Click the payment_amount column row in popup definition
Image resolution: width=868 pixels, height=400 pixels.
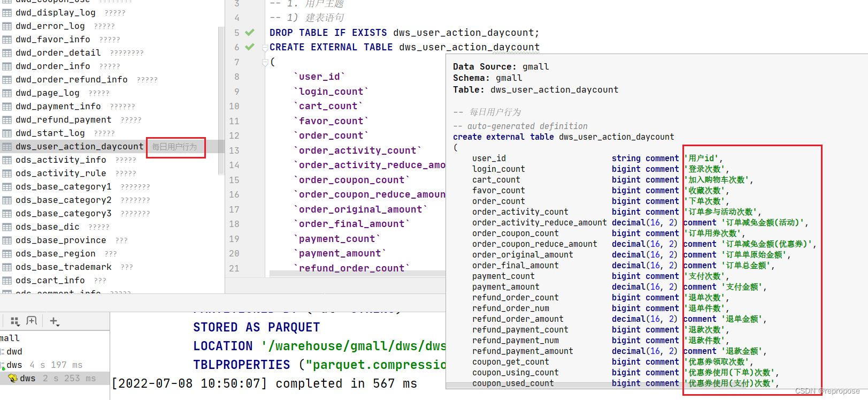[619, 286]
